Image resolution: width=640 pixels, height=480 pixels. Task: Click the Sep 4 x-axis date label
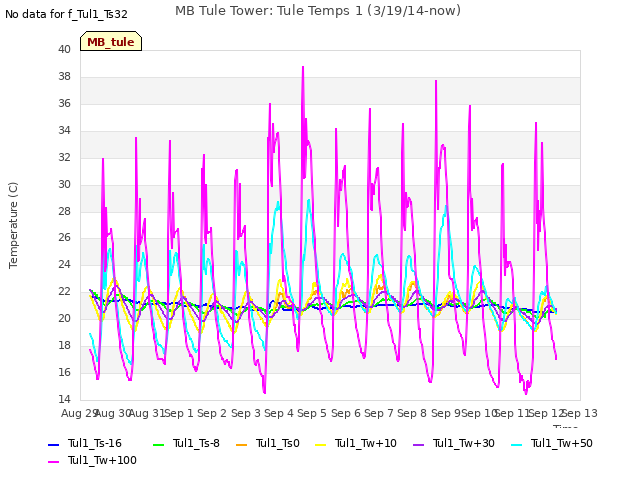(x=279, y=413)
